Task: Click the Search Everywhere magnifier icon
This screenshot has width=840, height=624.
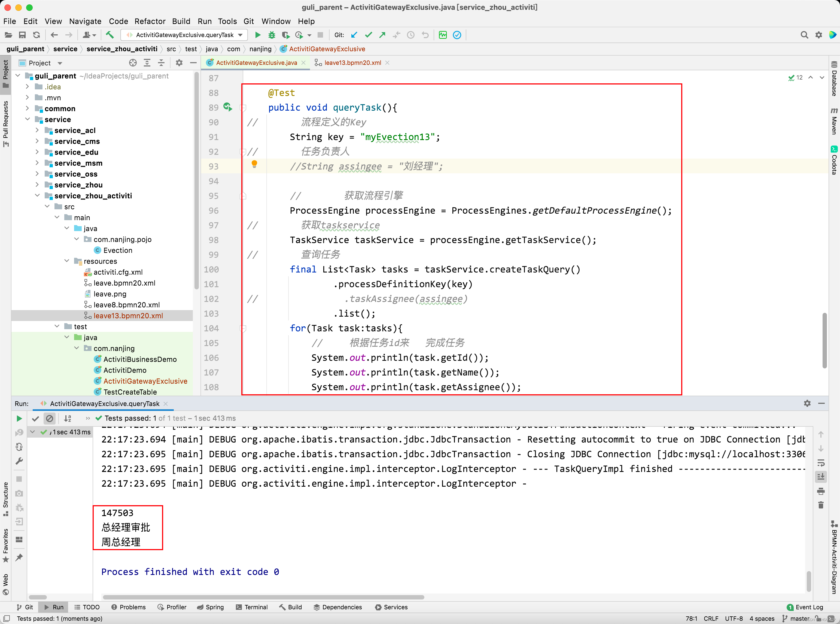Action: pyautogui.click(x=804, y=35)
